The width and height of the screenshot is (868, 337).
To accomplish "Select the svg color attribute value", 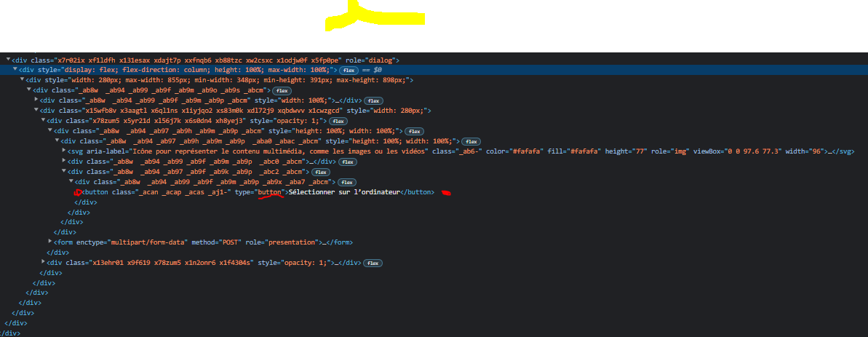I will [525, 151].
